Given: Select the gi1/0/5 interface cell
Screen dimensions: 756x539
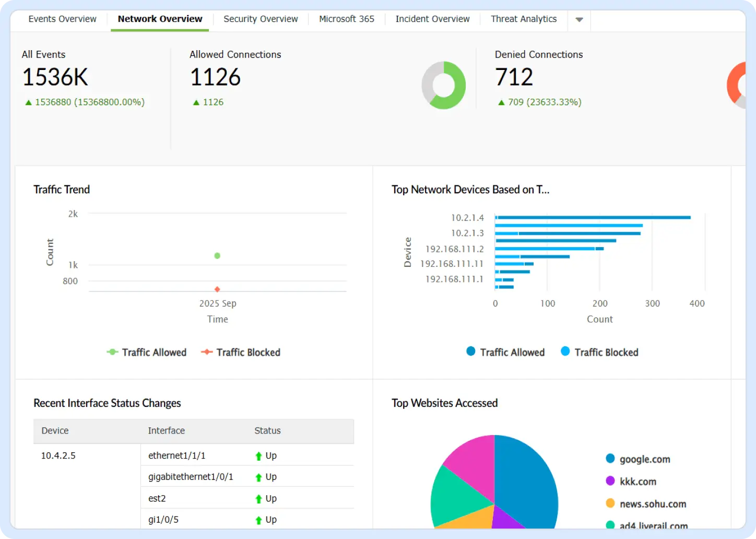Looking at the screenshot, I should tap(163, 520).
